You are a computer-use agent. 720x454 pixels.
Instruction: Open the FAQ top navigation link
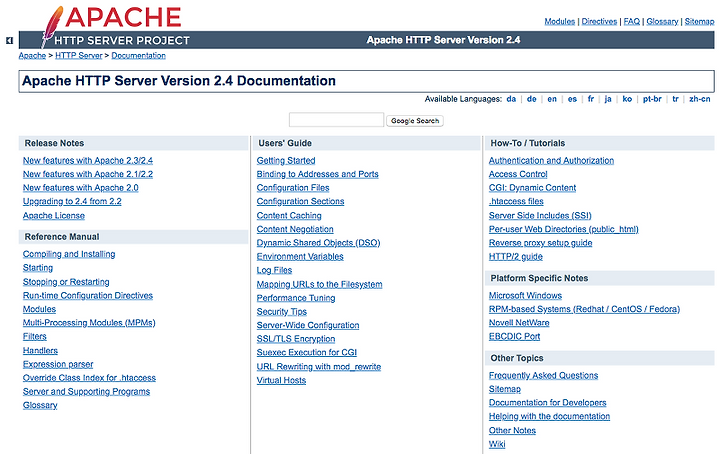(632, 21)
